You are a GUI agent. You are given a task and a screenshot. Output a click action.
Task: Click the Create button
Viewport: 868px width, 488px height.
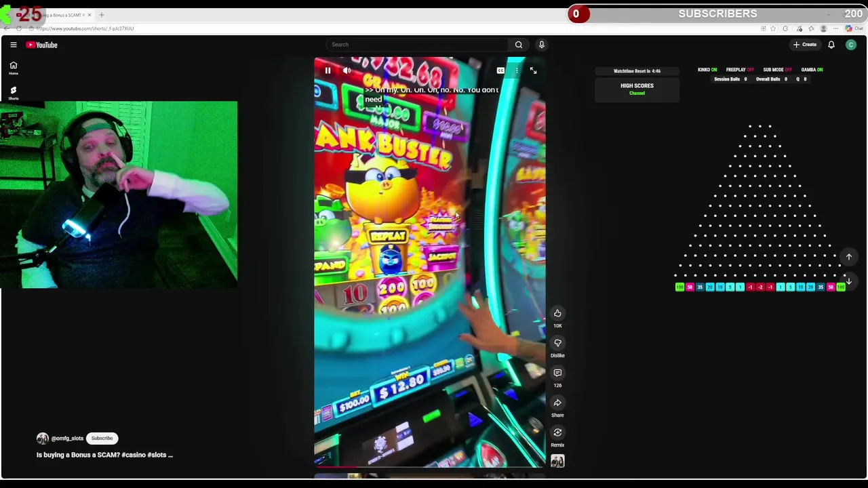pyautogui.click(x=805, y=45)
